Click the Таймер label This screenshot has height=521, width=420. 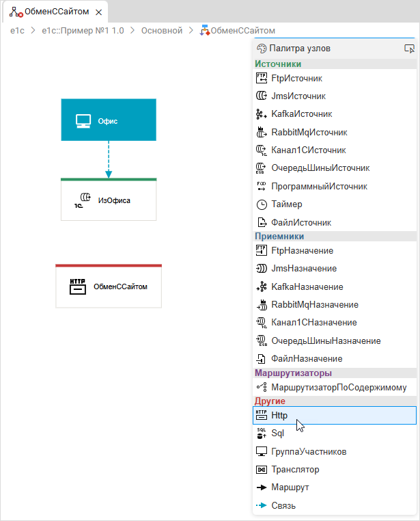tap(287, 204)
